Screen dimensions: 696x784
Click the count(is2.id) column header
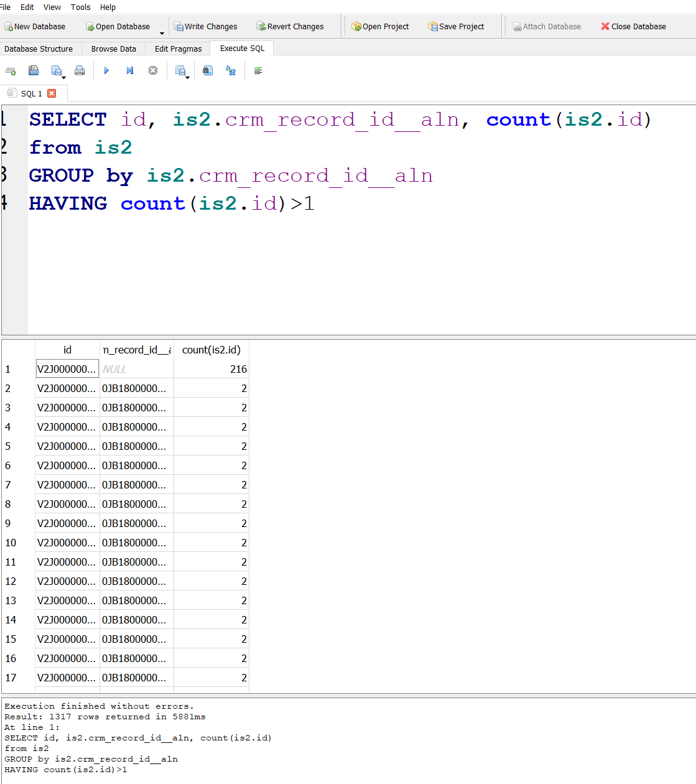click(211, 350)
